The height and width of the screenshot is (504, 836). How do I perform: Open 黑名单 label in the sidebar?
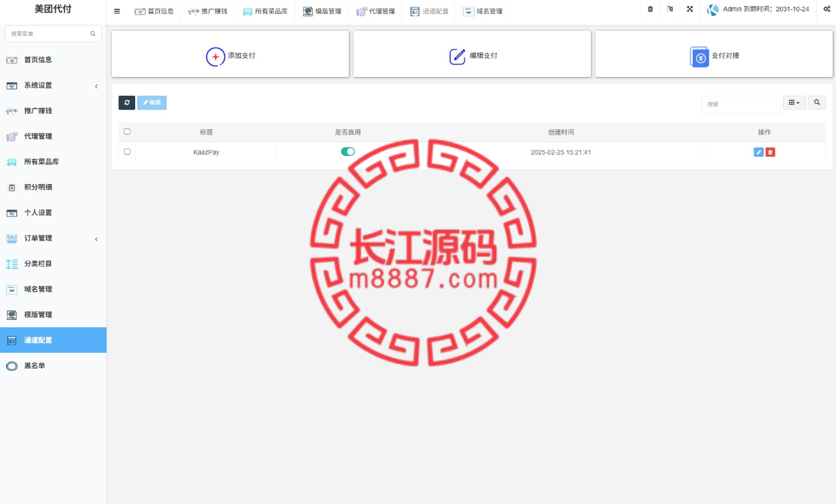tap(35, 366)
